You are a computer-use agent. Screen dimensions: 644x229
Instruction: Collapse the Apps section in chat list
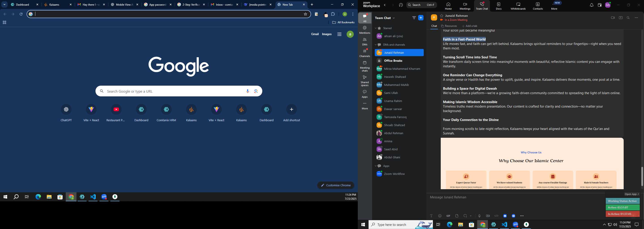point(375,166)
